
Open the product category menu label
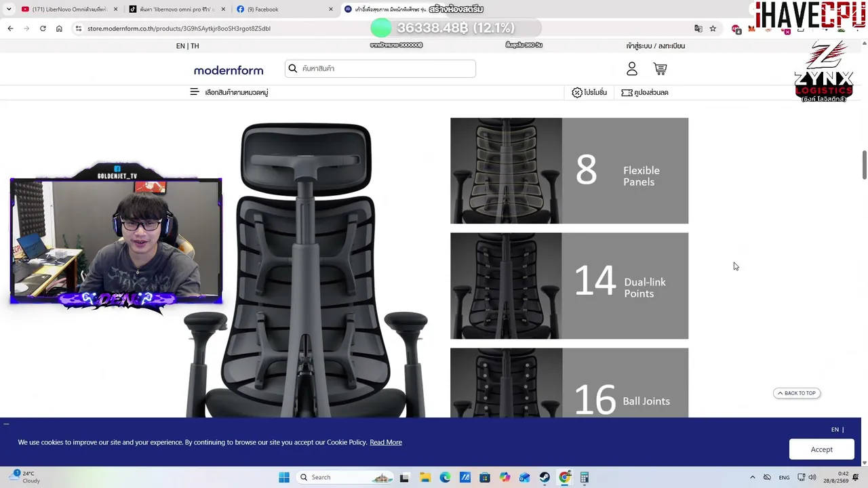click(237, 92)
